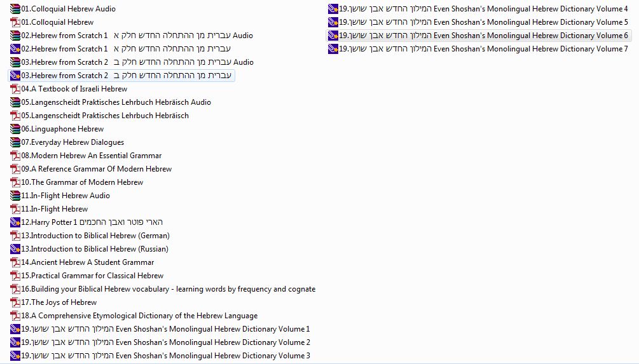Click the archive icon for In-Flight Hebrew Audio
This screenshot has height=364, width=639.
(x=15, y=196)
